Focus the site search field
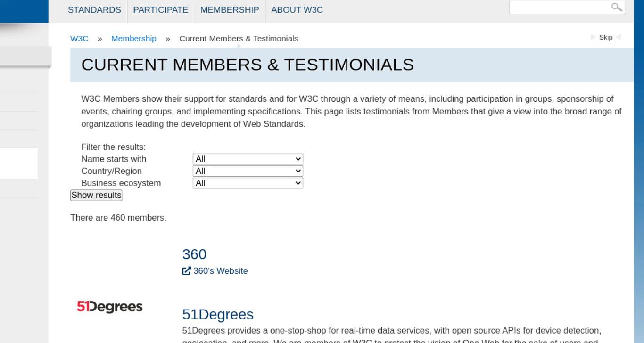Image resolution: width=644 pixels, height=343 pixels. 567,7
